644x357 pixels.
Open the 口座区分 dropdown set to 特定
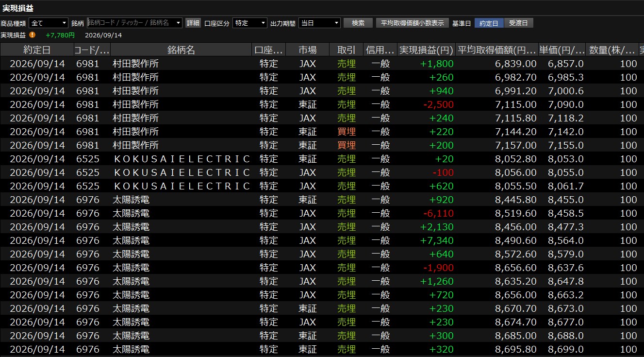click(x=250, y=23)
